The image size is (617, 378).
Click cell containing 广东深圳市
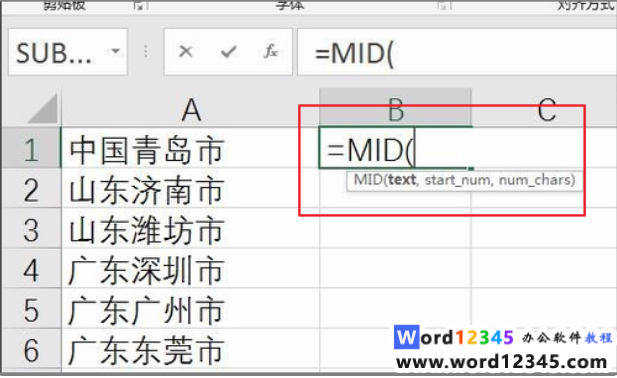(190, 270)
